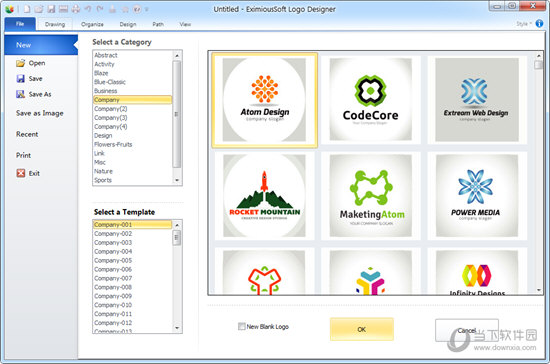Select the Sports category

pos(133,180)
